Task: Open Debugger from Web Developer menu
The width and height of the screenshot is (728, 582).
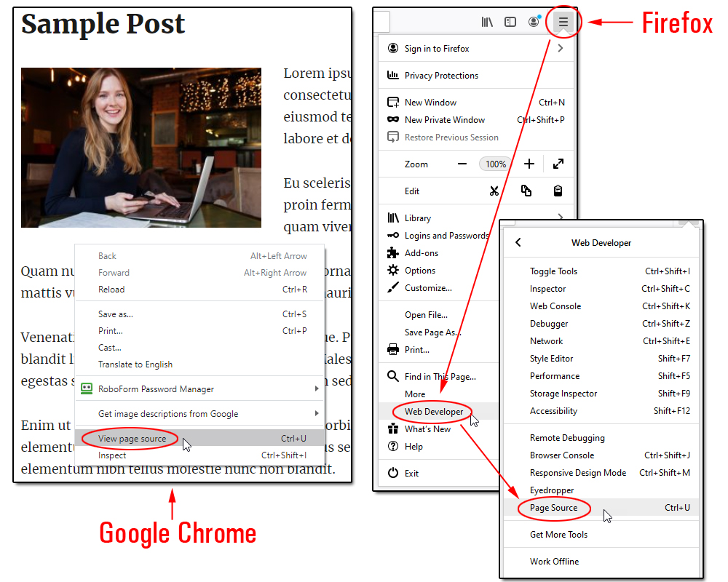Action: tap(601, 324)
